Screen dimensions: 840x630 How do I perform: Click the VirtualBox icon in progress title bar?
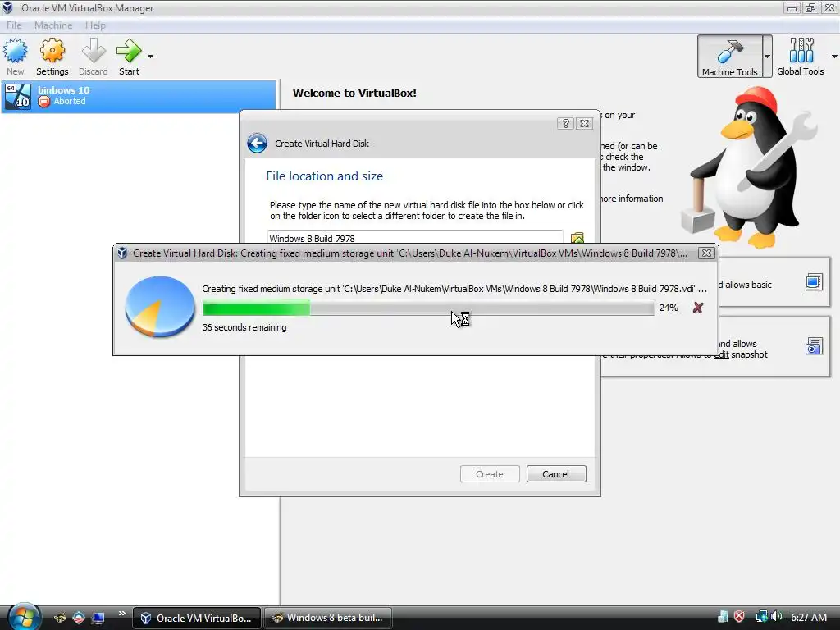point(122,253)
